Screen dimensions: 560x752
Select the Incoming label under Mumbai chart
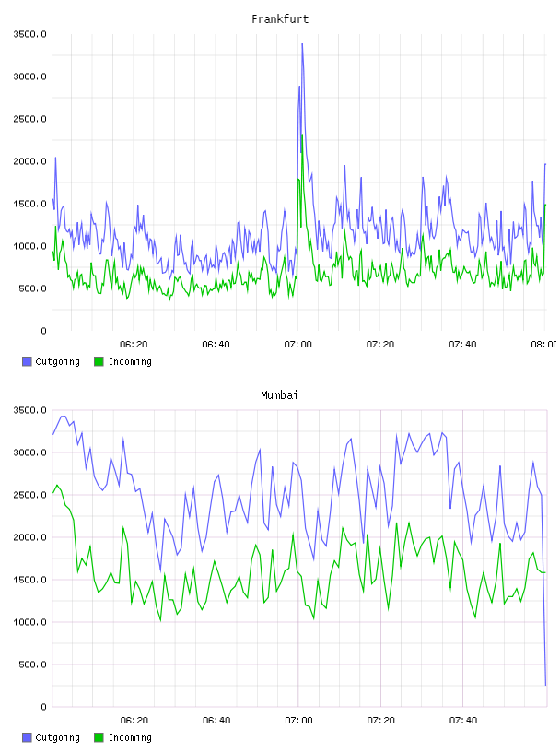point(130,738)
